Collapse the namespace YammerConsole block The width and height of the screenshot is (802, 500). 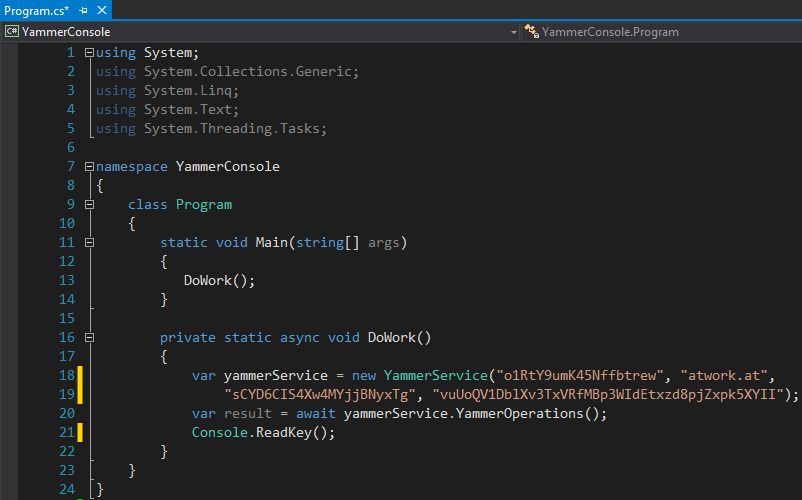90,167
